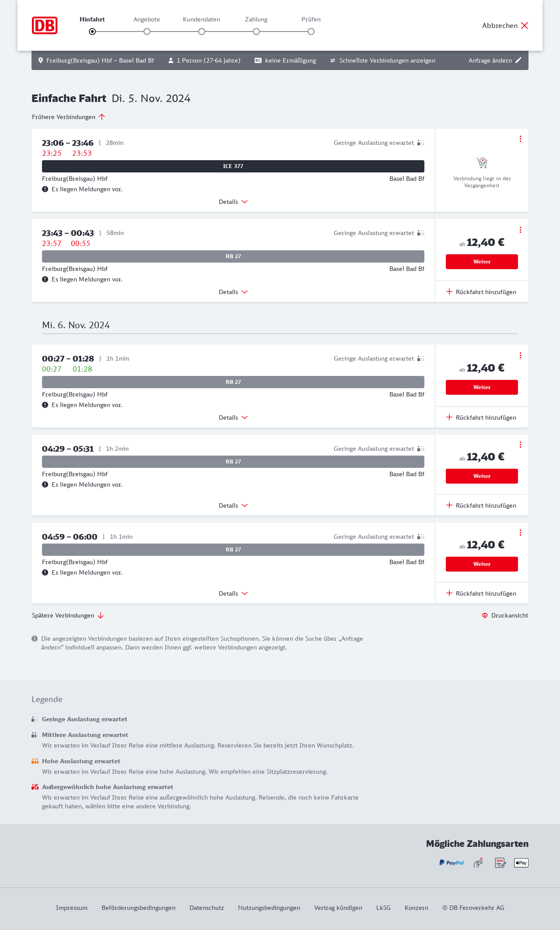This screenshot has width=560, height=930.
Task: Show Frühere Verbindungen
Action: coord(68,117)
